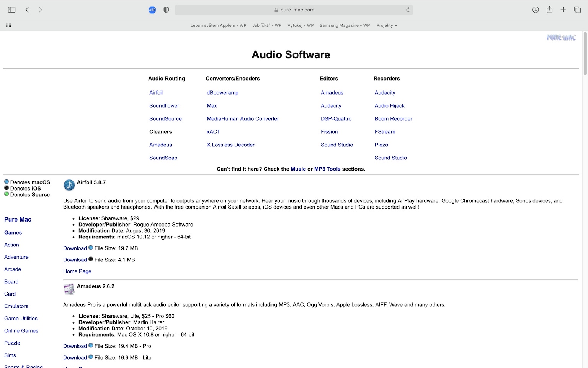The height and width of the screenshot is (368, 588).
Task: Open the DSP-Quattro link
Action: click(x=336, y=119)
